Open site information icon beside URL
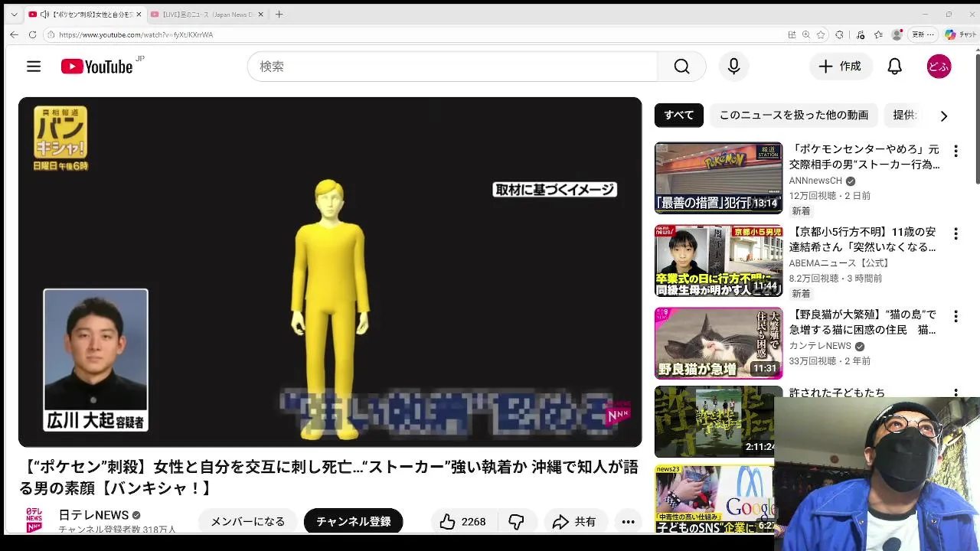The width and height of the screenshot is (980, 551). click(x=51, y=34)
